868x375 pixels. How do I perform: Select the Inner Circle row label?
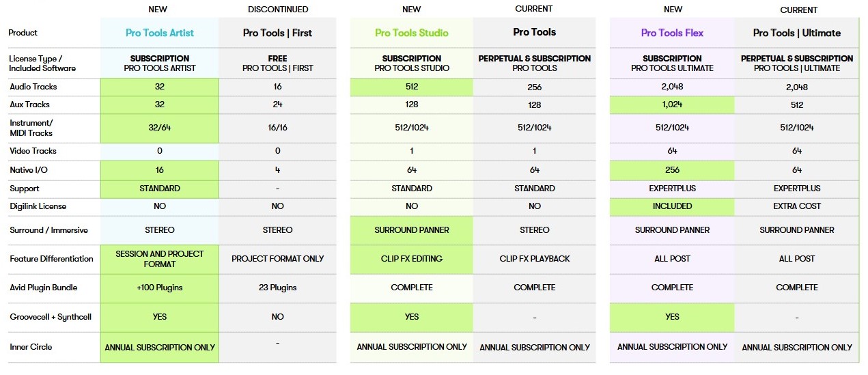coord(31,347)
